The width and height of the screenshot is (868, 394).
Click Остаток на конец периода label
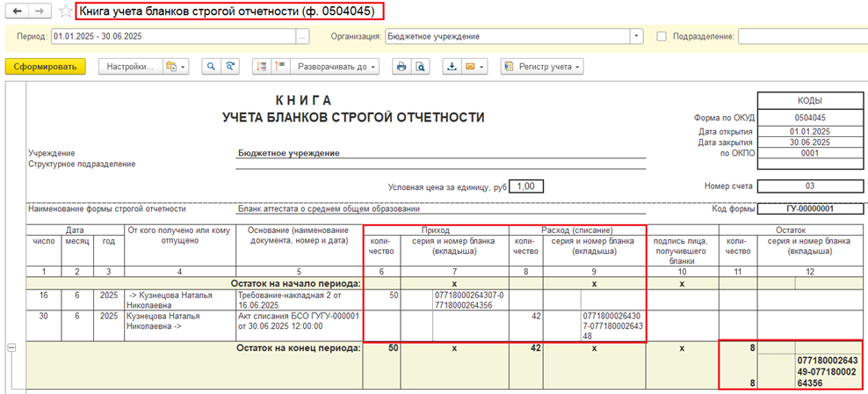[x=298, y=348]
